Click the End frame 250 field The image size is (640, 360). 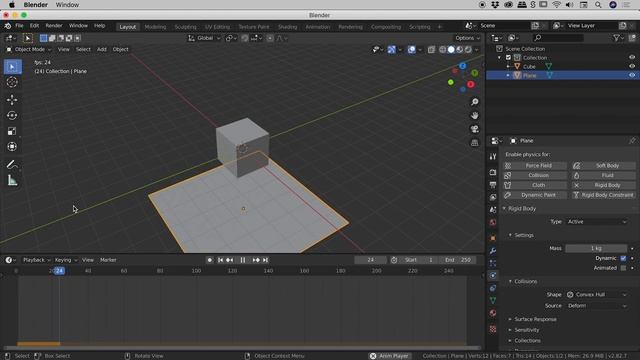[x=458, y=260]
